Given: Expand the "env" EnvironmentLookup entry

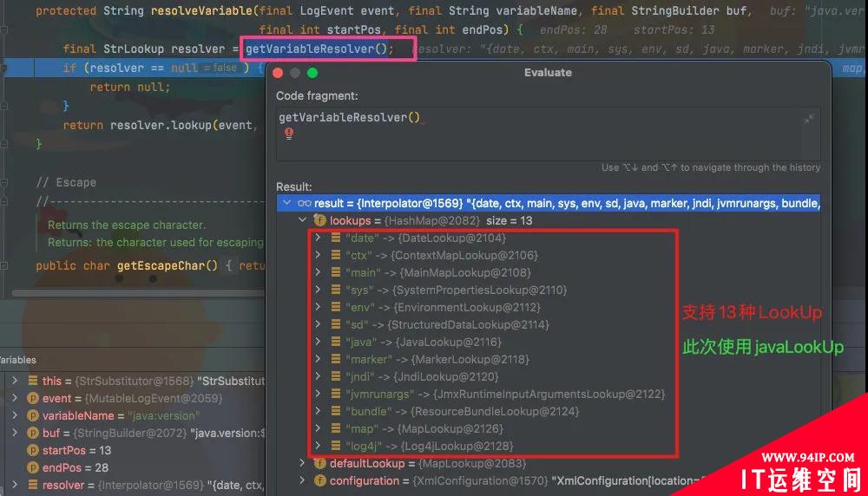Looking at the screenshot, I should click(319, 307).
